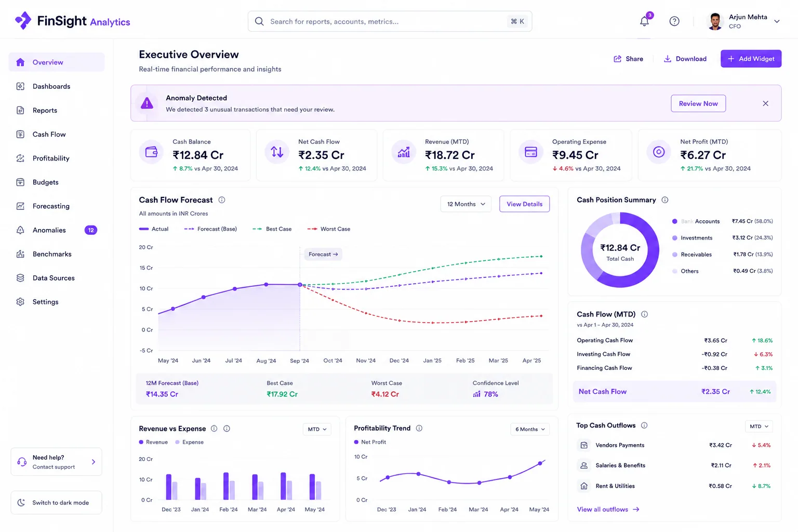Focus the search reports input field

coord(390,21)
